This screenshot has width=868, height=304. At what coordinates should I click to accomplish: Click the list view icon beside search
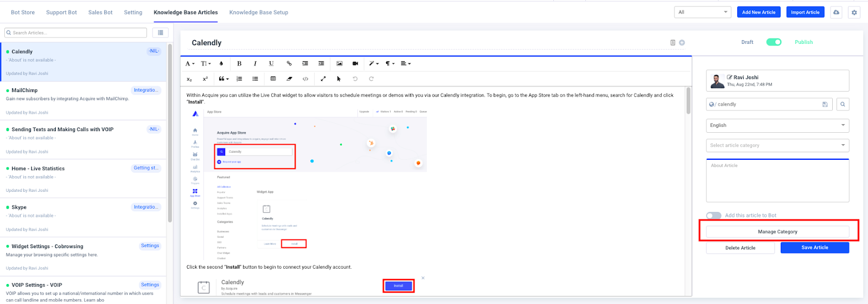(x=161, y=33)
